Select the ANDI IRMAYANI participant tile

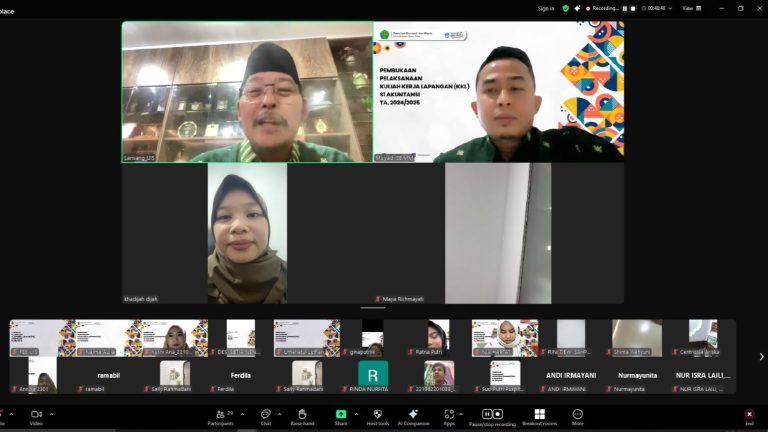coord(571,376)
